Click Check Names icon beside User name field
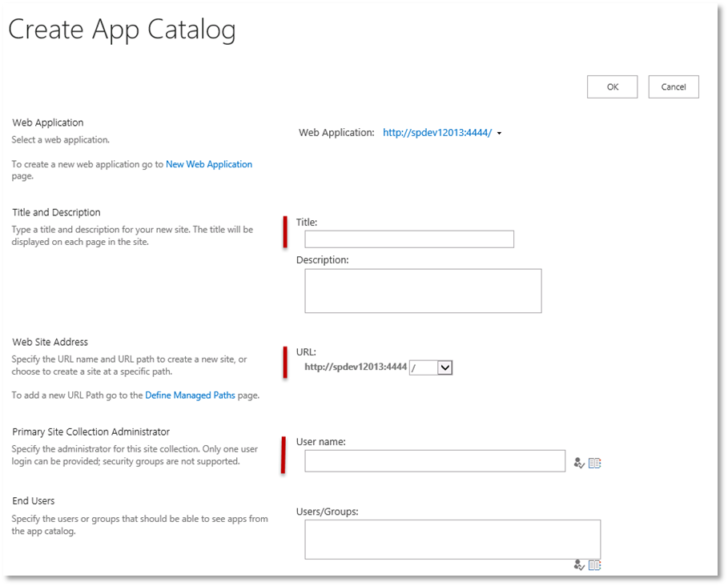 pyautogui.click(x=580, y=463)
